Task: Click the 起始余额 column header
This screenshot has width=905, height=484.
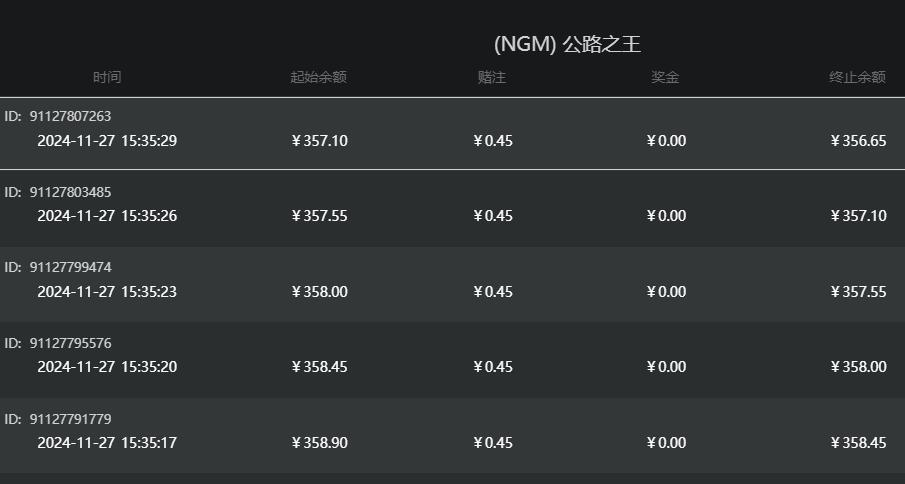Action: (318, 77)
